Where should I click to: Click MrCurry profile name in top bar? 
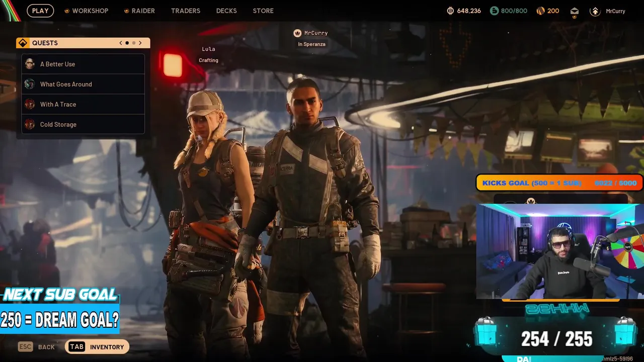pyautogui.click(x=615, y=11)
